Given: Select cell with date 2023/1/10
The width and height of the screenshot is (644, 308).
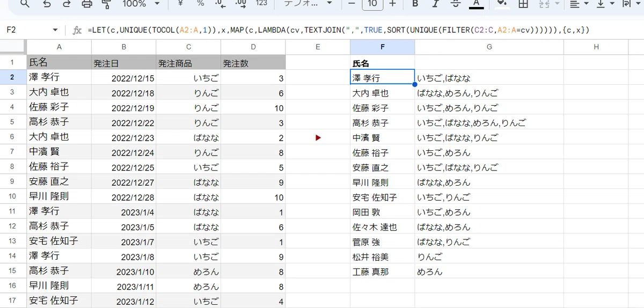Looking at the screenshot, I should coord(124,272).
